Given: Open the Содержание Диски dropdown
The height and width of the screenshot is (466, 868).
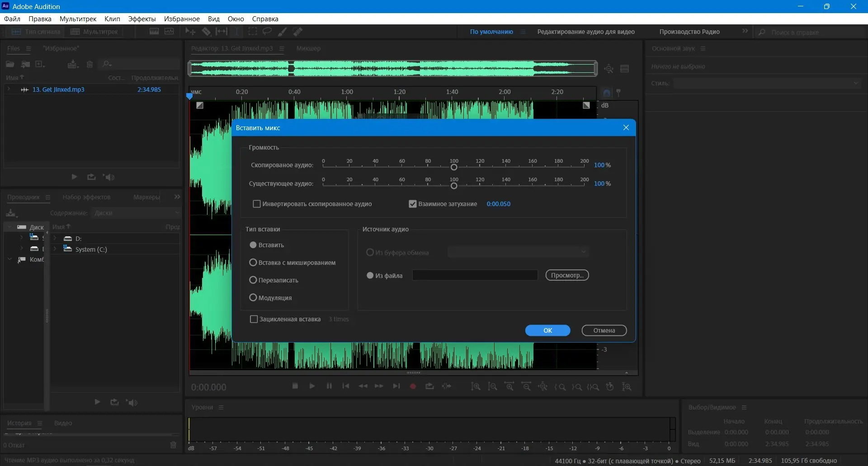Looking at the screenshot, I should pos(135,213).
